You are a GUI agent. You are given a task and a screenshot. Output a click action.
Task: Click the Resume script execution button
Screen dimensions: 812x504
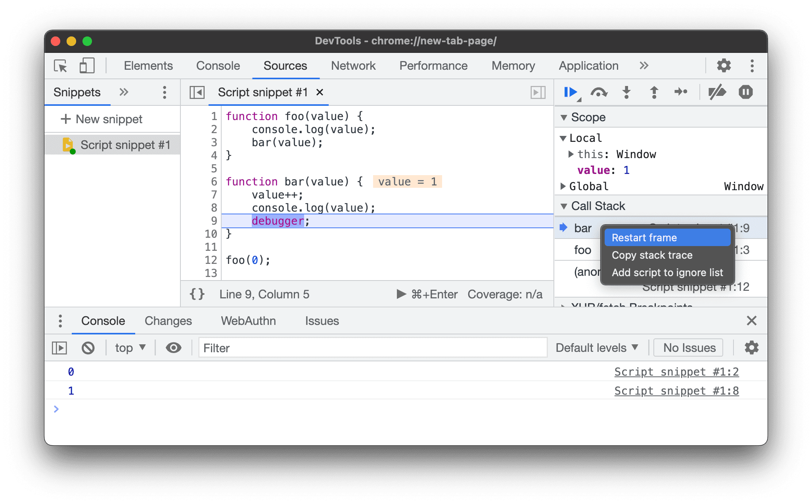click(569, 93)
